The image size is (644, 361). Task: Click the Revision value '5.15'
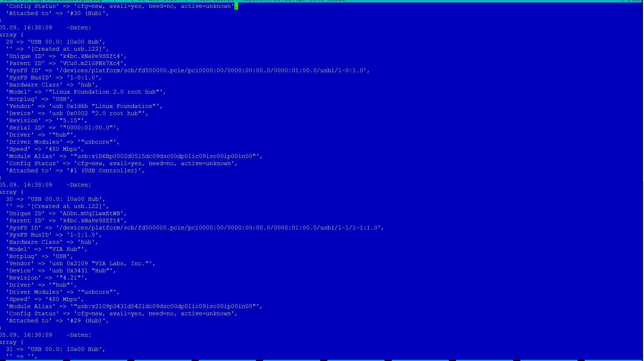71,120
